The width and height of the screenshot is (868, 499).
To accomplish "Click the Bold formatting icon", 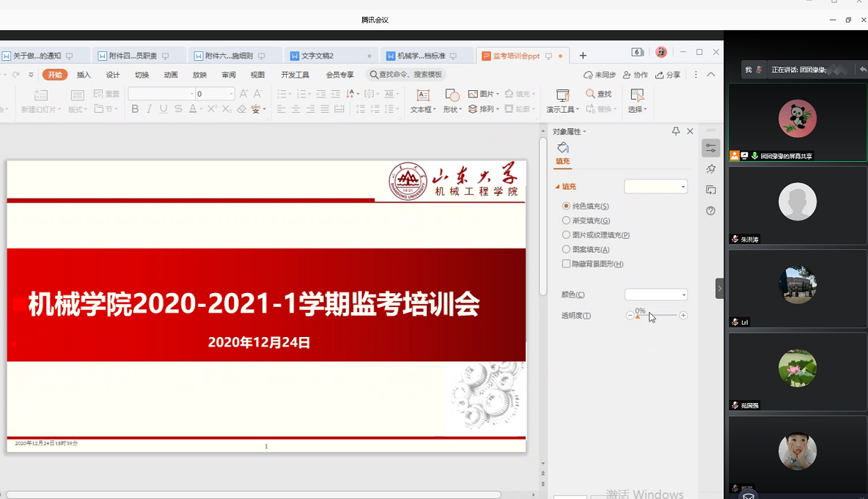I will point(135,109).
